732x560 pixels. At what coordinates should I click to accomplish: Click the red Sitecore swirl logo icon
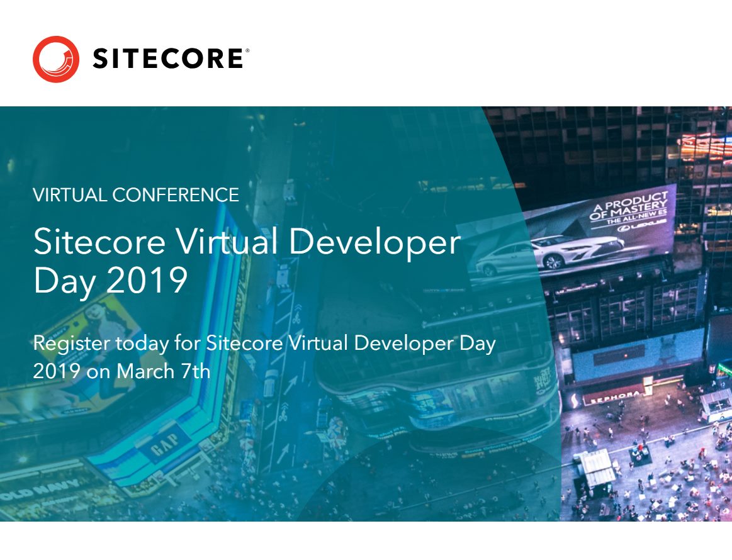[55, 59]
